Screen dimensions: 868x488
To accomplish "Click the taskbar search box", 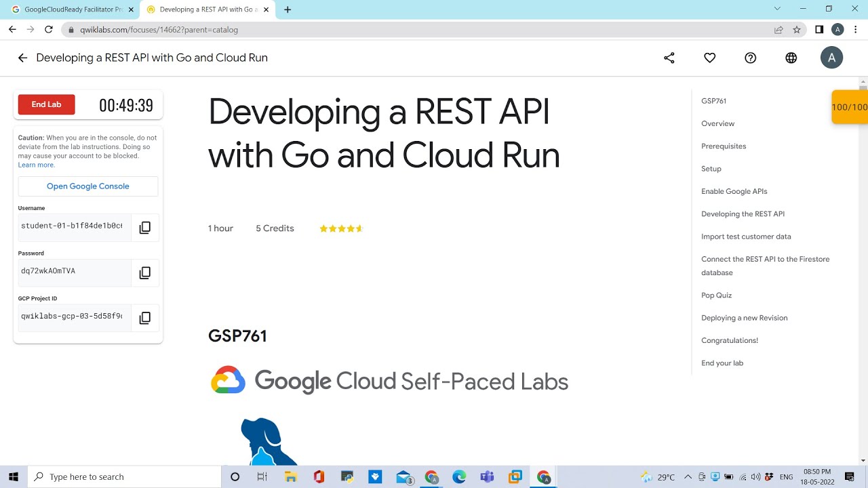I will 124,477.
